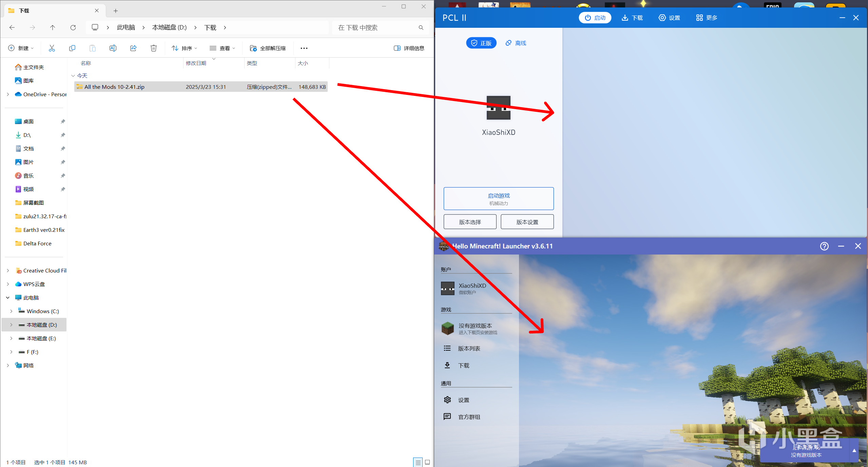This screenshot has height=467, width=868.
Task: Open HMCL help question mark icon
Action: click(x=824, y=246)
